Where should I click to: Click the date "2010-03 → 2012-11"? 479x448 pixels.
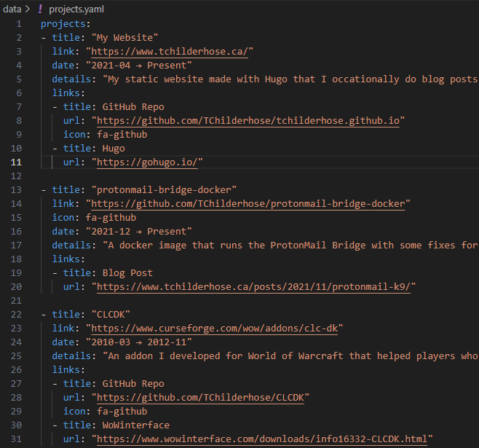click(x=139, y=342)
